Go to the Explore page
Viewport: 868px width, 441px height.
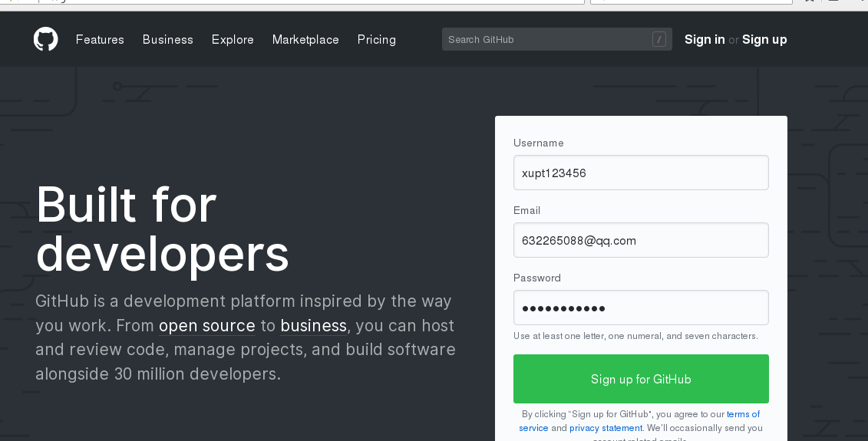(x=233, y=39)
